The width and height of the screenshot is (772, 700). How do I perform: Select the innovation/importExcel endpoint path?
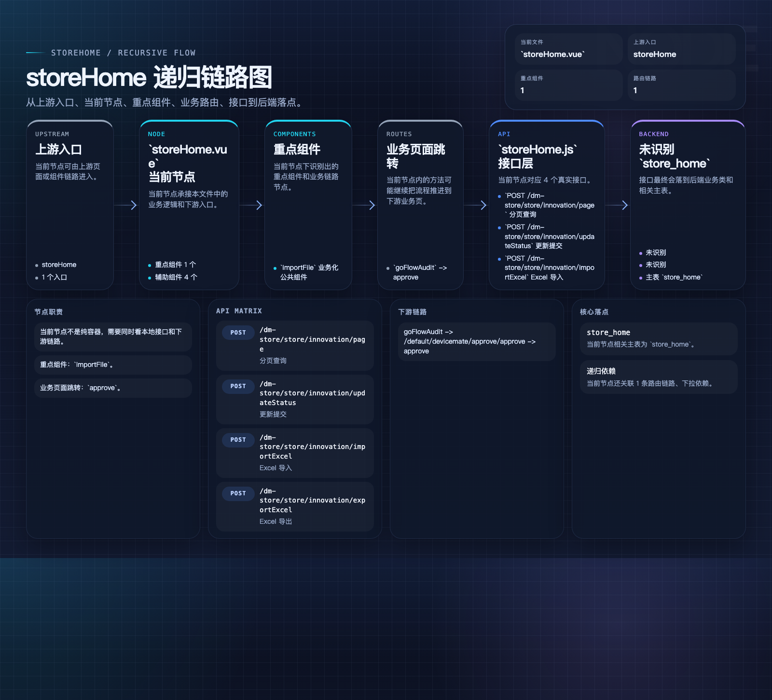[x=312, y=447]
